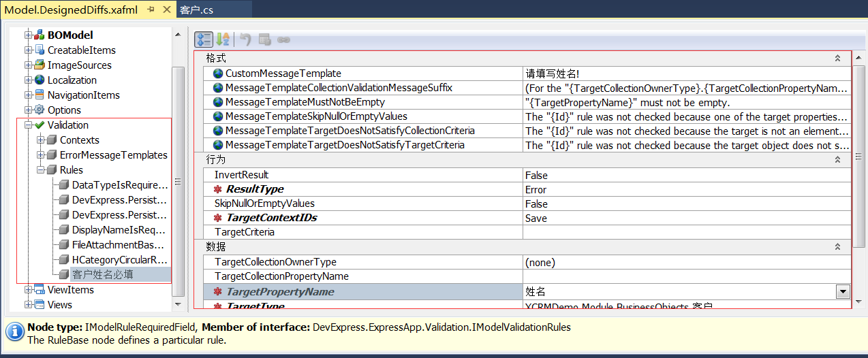The height and width of the screenshot is (358, 868).
Task: Click the red asterisk beside ResultType
Action: [218, 189]
